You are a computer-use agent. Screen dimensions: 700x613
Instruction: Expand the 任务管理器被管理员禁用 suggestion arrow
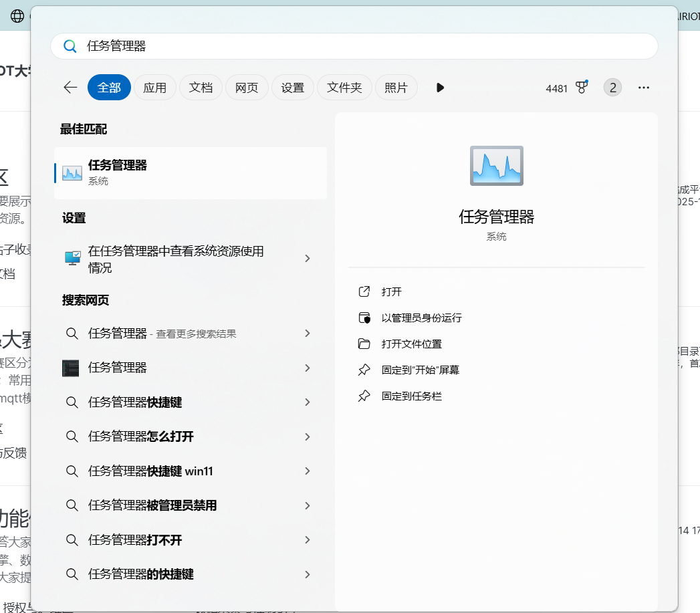[308, 506]
